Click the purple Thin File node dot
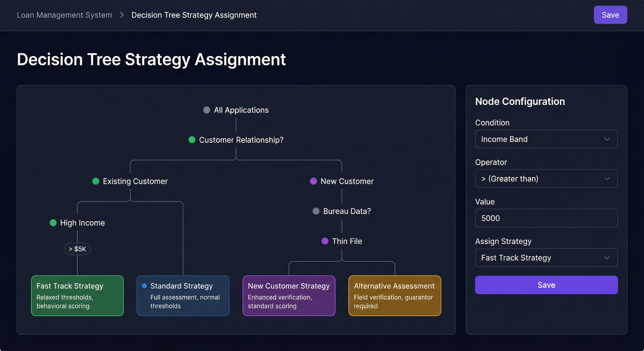The width and height of the screenshot is (644, 351). tap(325, 241)
